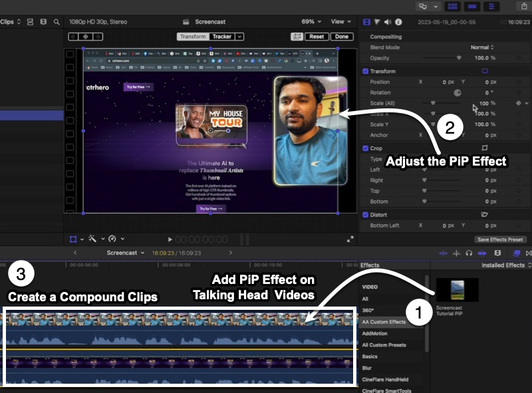
Task: Select the 360° effects category
Action: (x=368, y=310)
